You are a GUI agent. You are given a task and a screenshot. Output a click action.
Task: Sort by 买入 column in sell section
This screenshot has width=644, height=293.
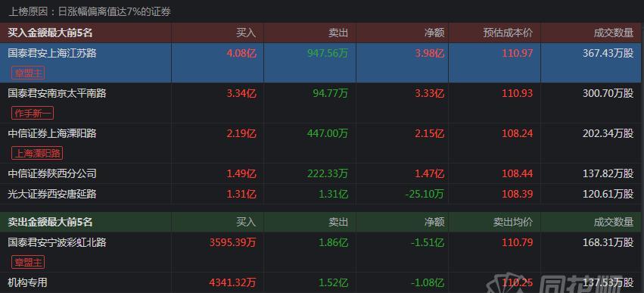pos(246,223)
